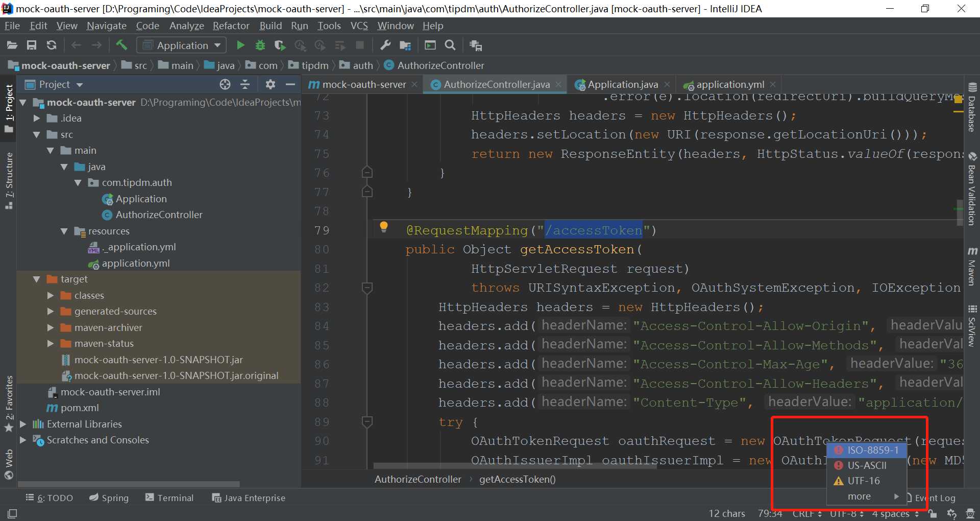Collapse the target folder

coord(36,279)
